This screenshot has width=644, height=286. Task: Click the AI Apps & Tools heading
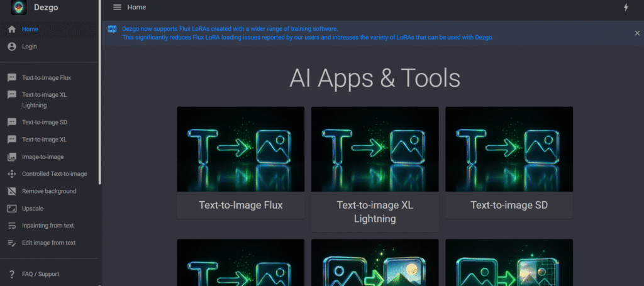(375, 77)
